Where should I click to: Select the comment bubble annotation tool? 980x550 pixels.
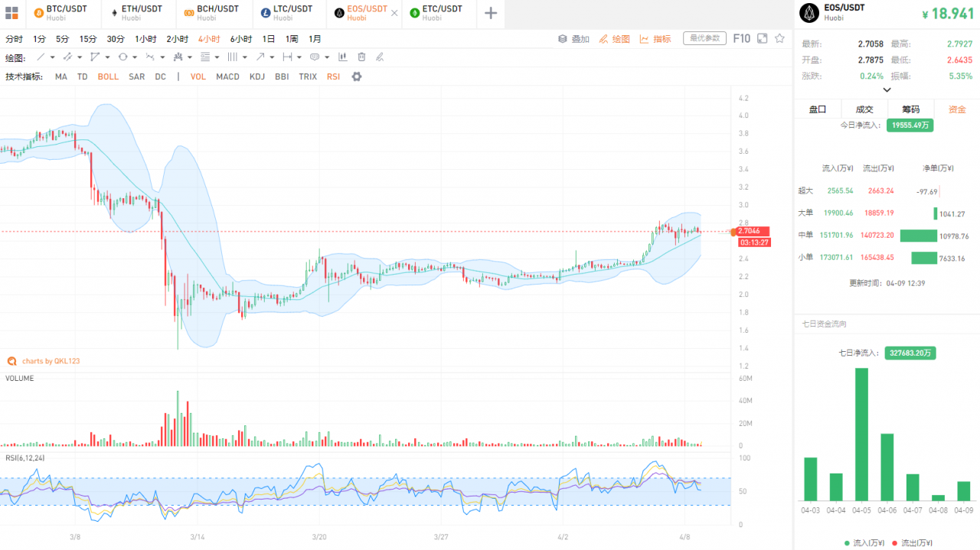[x=315, y=57]
